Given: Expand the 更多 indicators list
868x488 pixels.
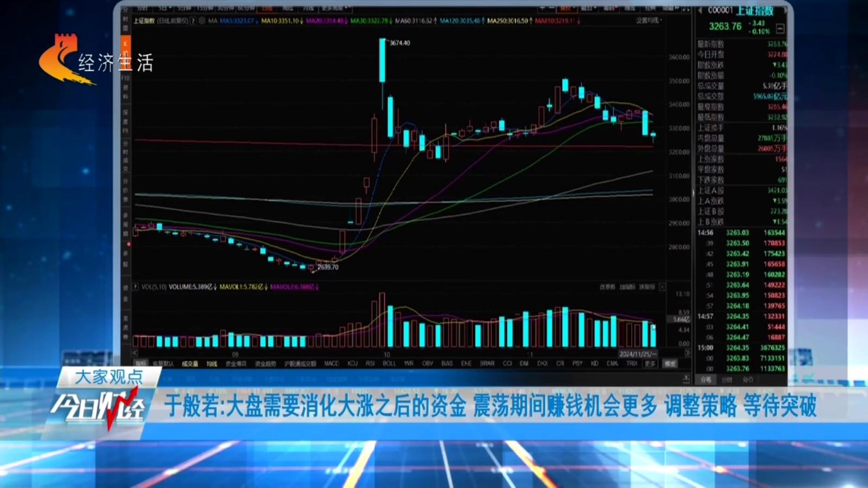Looking at the screenshot, I should [x=650, y=364].
